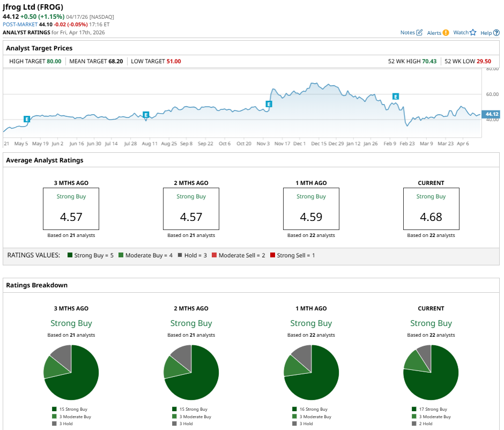Click the Alerts text link
The image size is (504, 430).
pyautogui.click(x=434, y=33)
